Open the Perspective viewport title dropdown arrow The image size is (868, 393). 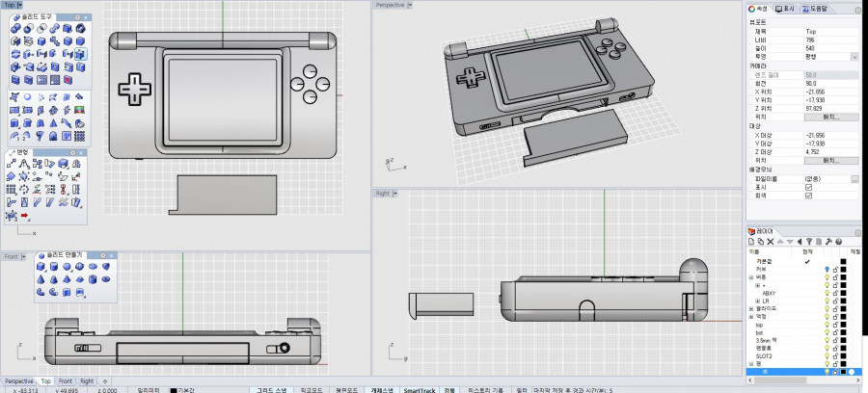coord(410,5)
